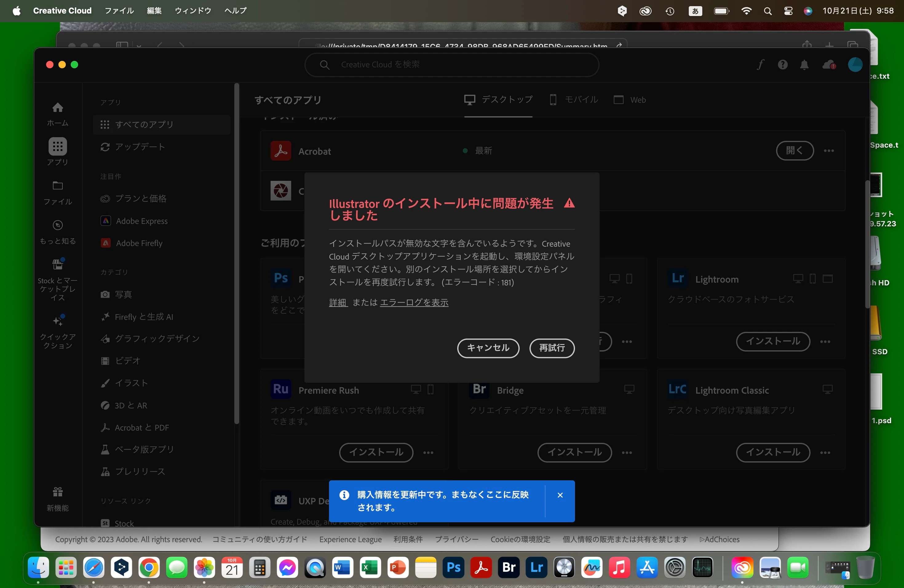Select アップデート in the apps list
This screenshot has width=904, height=588.
(140, 147)
